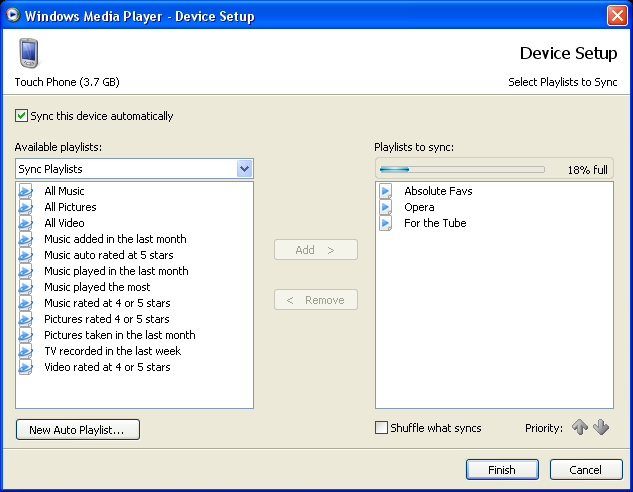The image size is (633, 492).
Task: Click icon next to Music played in the last month
Action: pyautogui.click(x=25, y=271)
